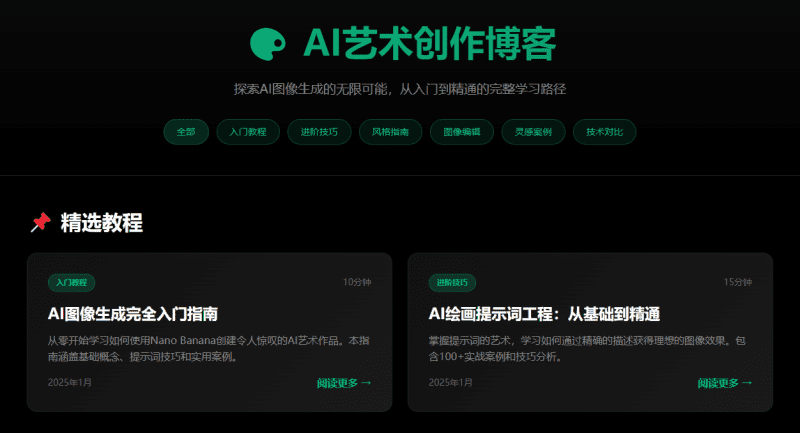Click the 精选教程 section heading
The height and width of the screenshot is (433, 800).
[102, 223]
